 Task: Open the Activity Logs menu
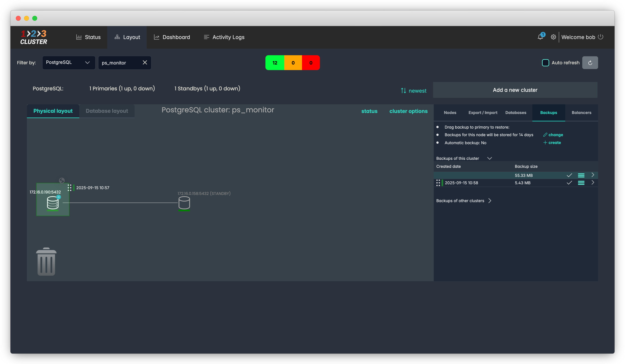[224, 37]
